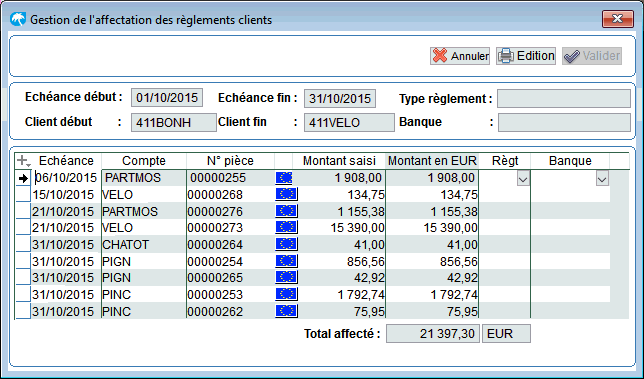Screen dimensions: 644x379
Task: Select row selector for pièce 00000268
Action: [23, 194]
